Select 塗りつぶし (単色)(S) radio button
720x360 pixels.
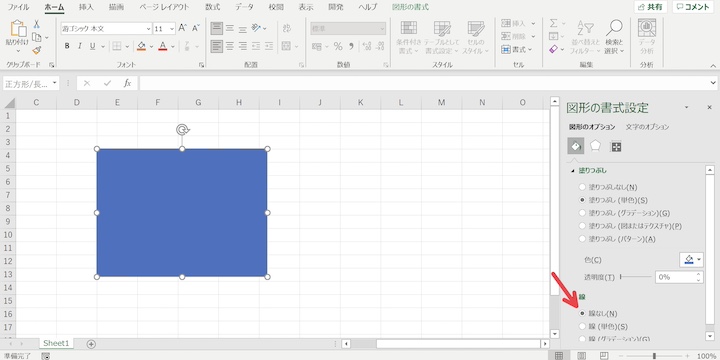pyautogui.click(x=582, y=200)
